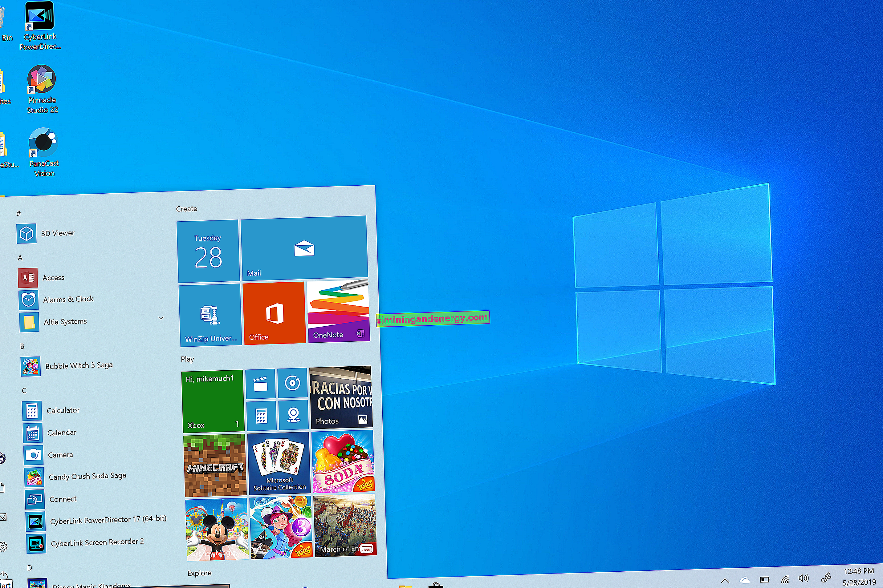Click the Create group header
The height and width of the screenshot is (588, 883).
(x=186, y=209)
